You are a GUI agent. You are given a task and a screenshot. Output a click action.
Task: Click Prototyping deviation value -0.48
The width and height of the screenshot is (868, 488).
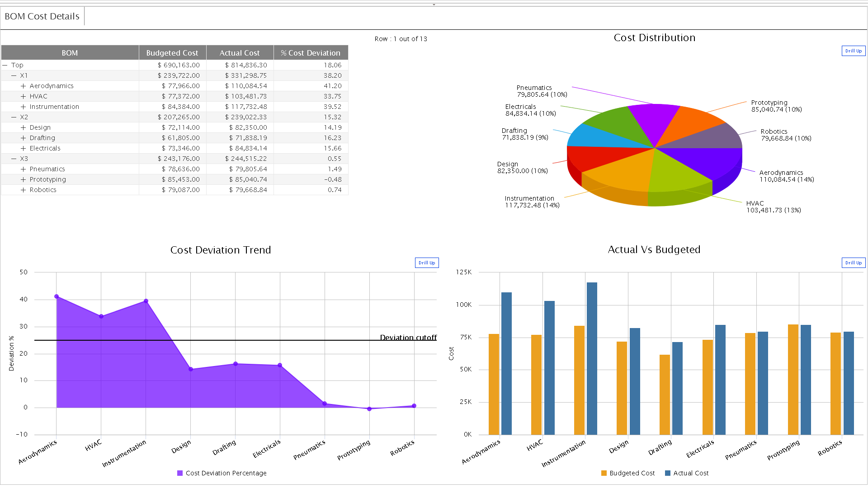click(x=333, y=179)
